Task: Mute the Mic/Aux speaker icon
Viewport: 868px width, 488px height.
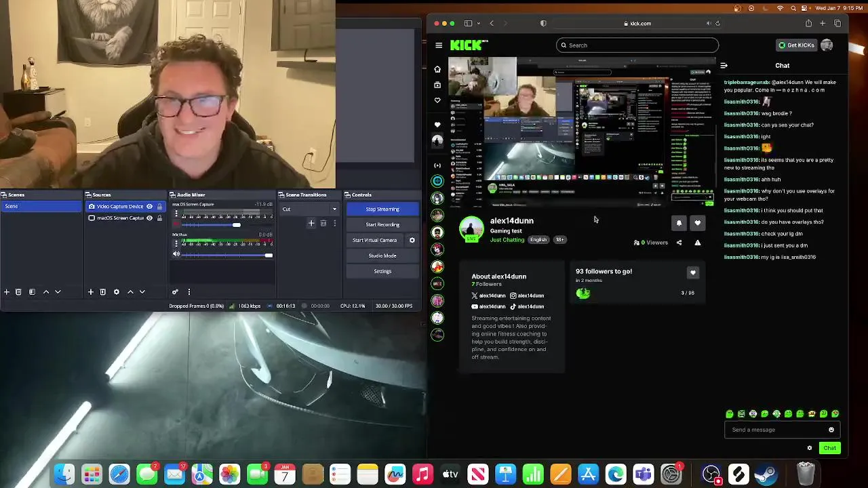Action: 176,255
